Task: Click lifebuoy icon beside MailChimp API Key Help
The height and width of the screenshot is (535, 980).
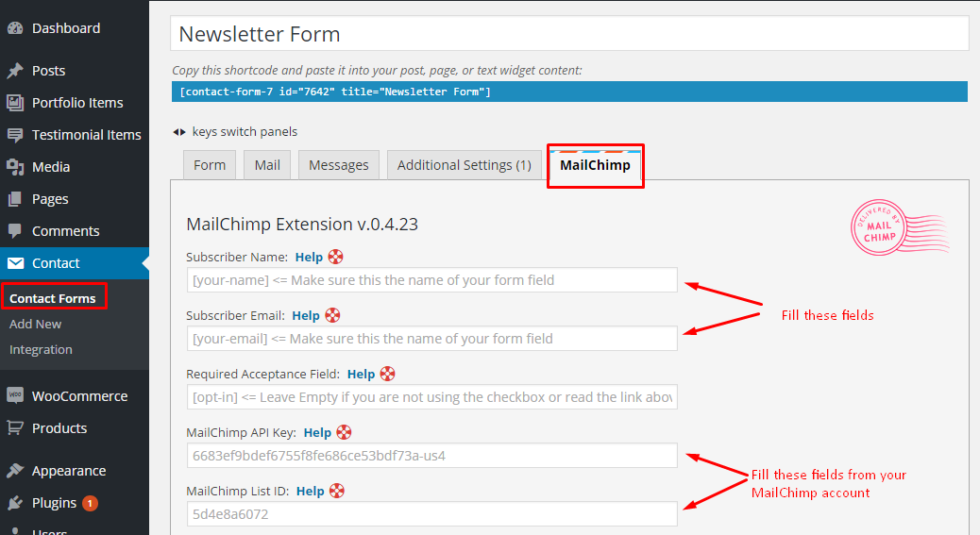Action: tap(344, 432)
